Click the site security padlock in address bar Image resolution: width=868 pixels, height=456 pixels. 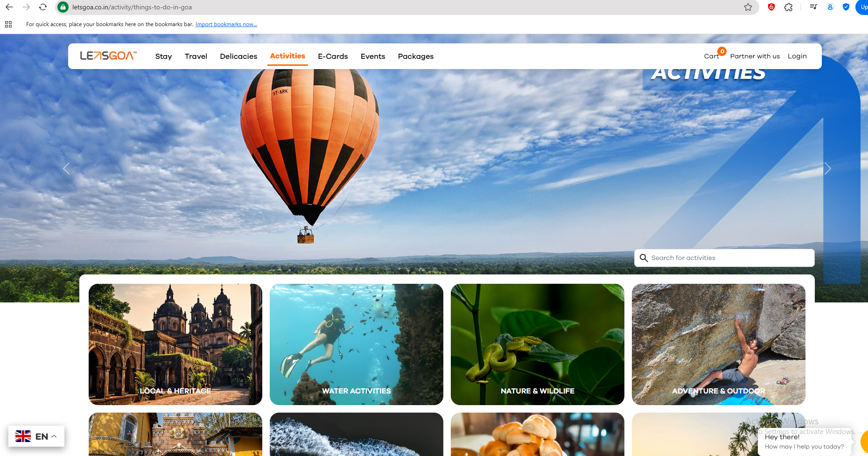(x=63, y=7)
